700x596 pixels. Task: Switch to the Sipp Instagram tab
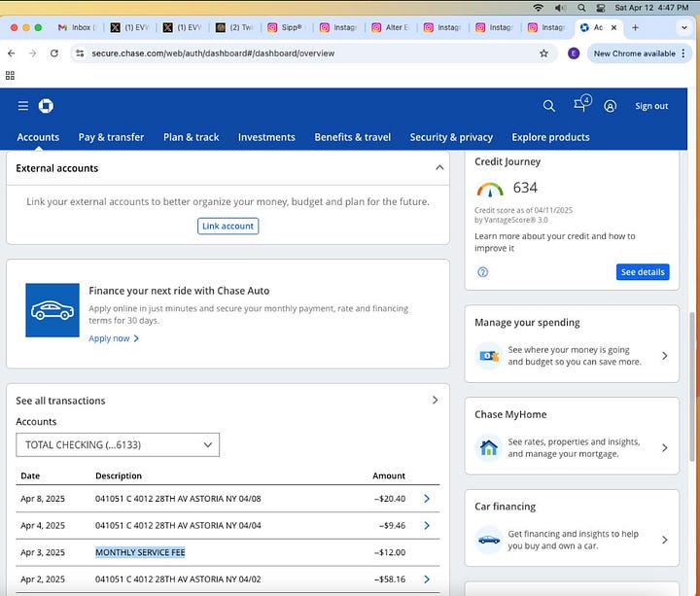286,27
